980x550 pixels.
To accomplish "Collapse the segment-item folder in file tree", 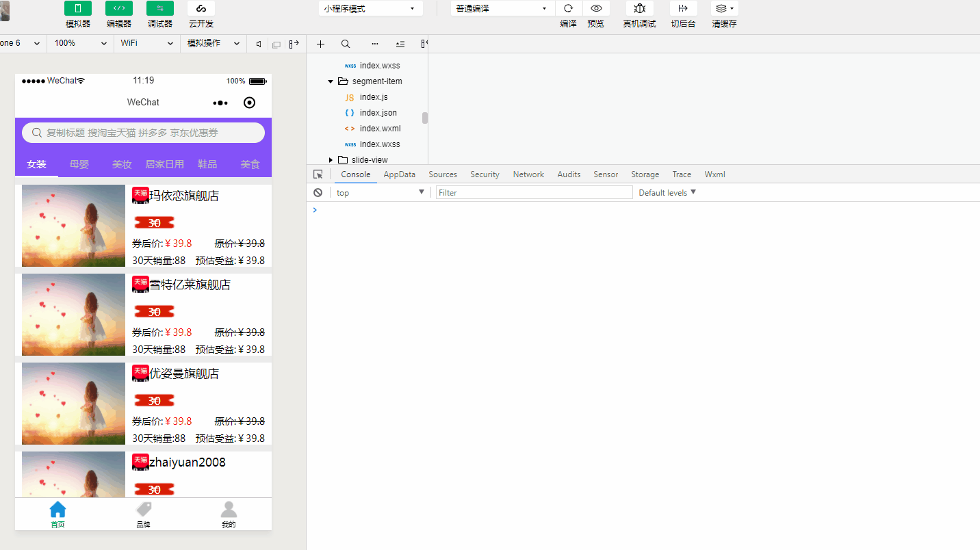I will coord(330,81).
